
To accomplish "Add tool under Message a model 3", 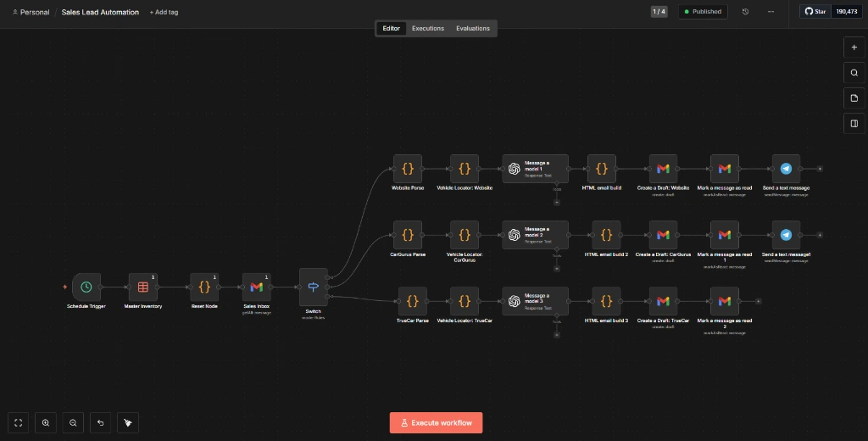I will tap(557, 335).
